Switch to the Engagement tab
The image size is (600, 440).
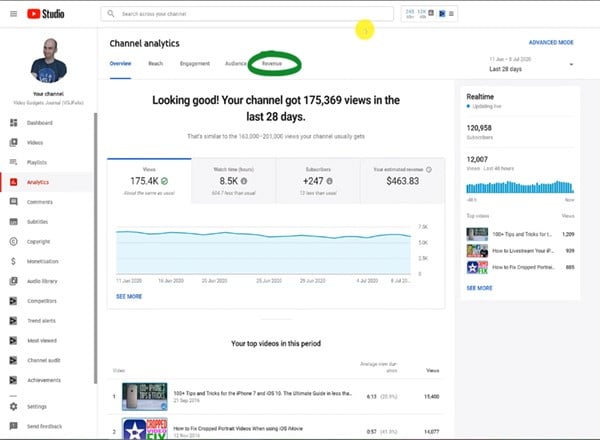[x=195, y=64]
